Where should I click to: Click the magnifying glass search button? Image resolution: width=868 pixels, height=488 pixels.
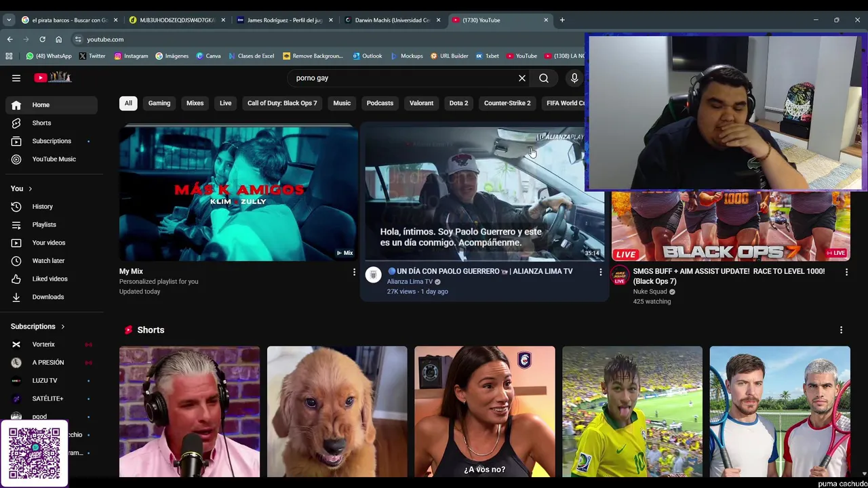tap(544, 78)
